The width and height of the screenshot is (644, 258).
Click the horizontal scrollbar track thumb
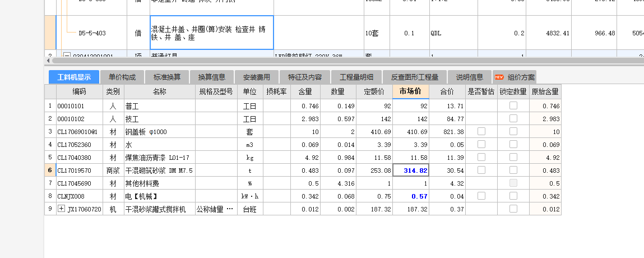tap(348, 61)
